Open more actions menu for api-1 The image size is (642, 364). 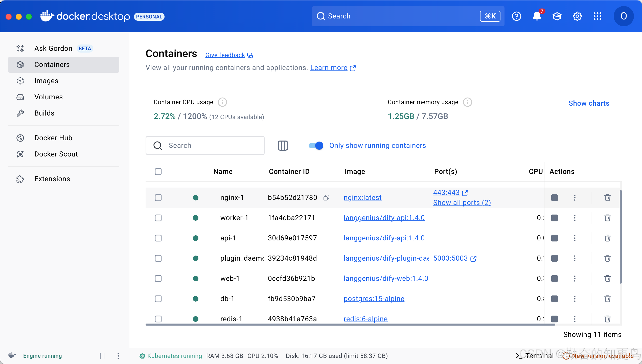click(575, 238)
